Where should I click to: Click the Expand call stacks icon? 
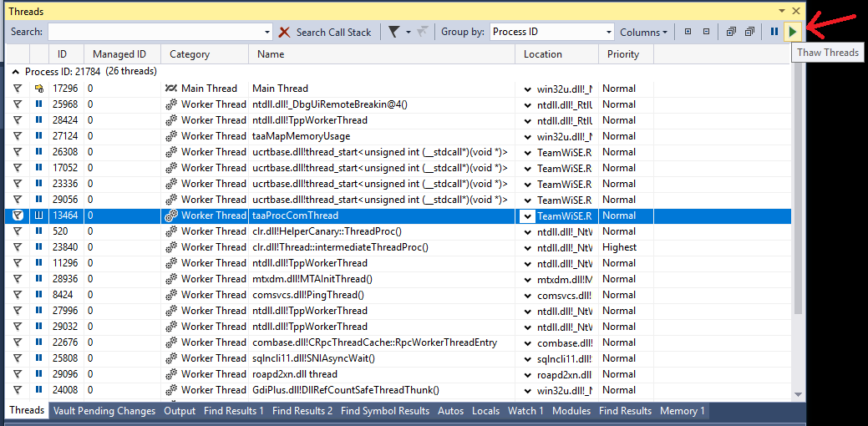tap(731, 32)
